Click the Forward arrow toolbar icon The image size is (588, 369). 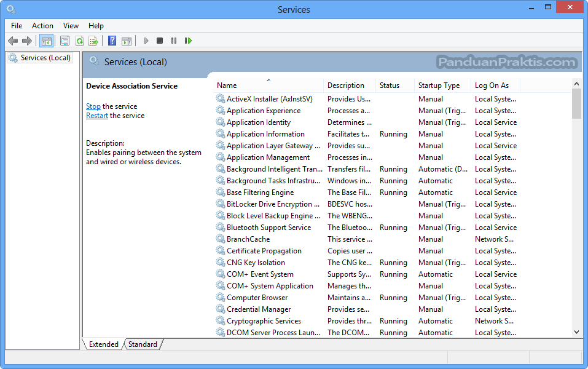[27, 41]
